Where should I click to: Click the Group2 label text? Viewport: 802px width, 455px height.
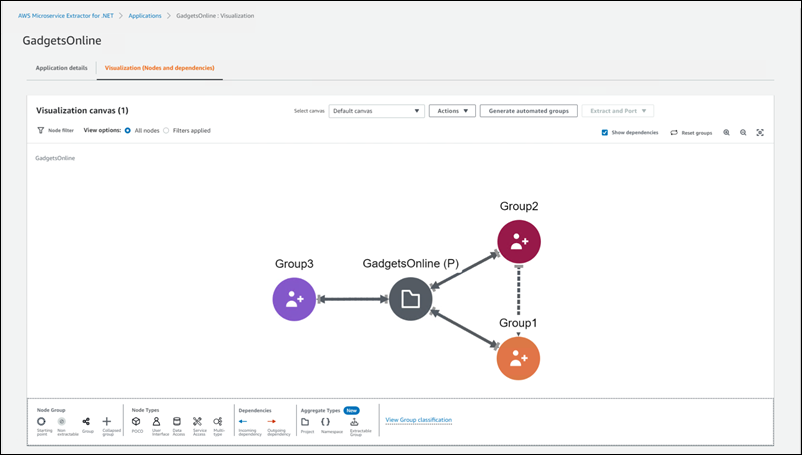click(x=519, y=206)
